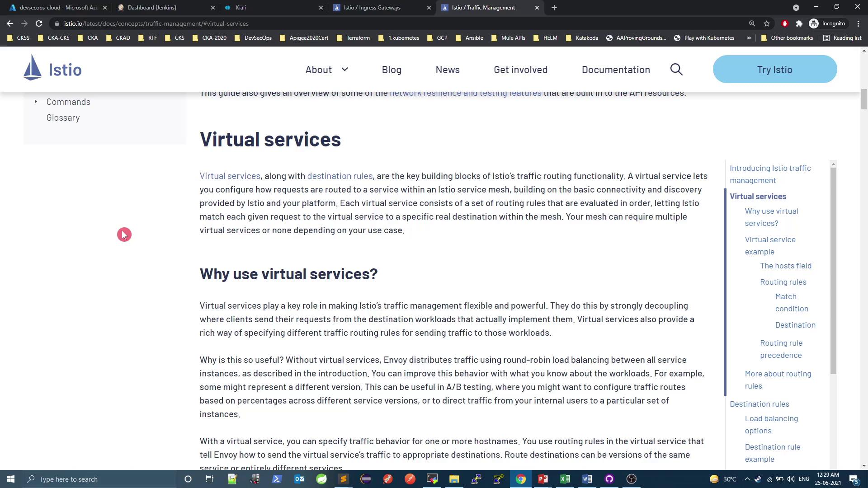Go back with the back arrow
Viewport: 868px width, 488px height.
(10, 23)
